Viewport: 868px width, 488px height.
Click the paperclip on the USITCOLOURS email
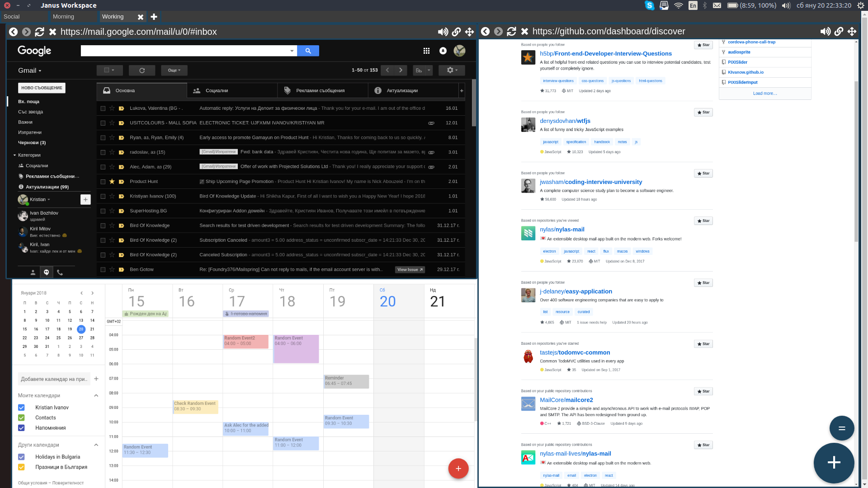pyautogui.click(x=431, y=122)
